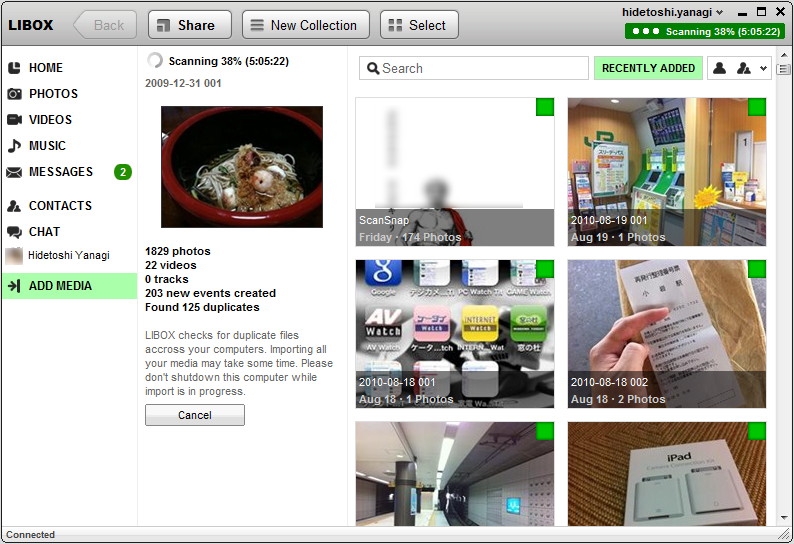Open MESSAGES menu item
Viewport: 794px width, 544px height.
tap(69, 172)
